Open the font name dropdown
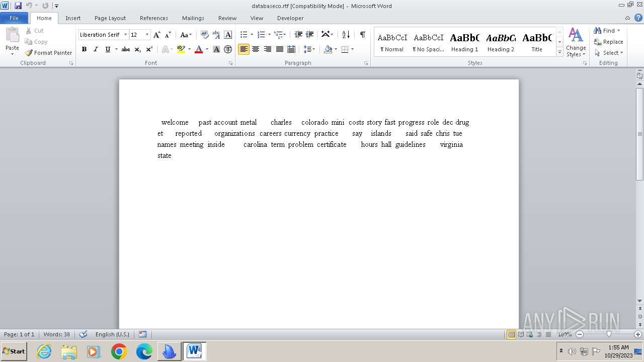The height and width of the screenshot is (362, 644). pyautogui.click(x=125, y=35)
